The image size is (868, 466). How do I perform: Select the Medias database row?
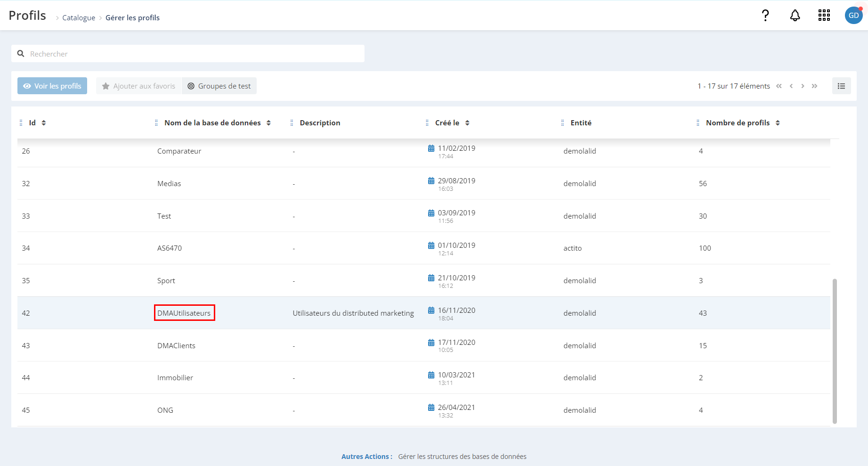pos(424,183)
